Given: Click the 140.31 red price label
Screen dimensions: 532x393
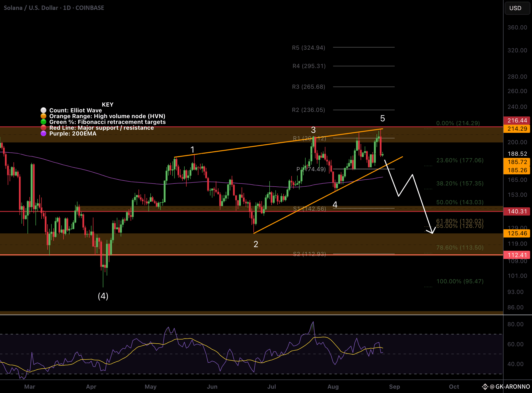Looking at the screenshot, I should point(517,211).
